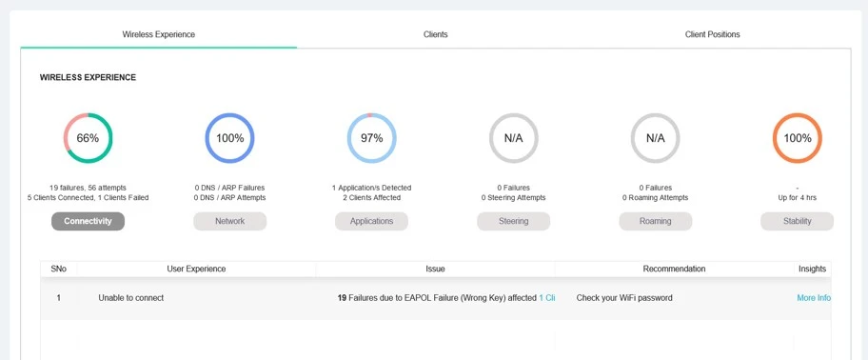The height and width of the screenshot is (360, 868).
Task: Click 'Up for 4 hrs' text
Action: 798,198
